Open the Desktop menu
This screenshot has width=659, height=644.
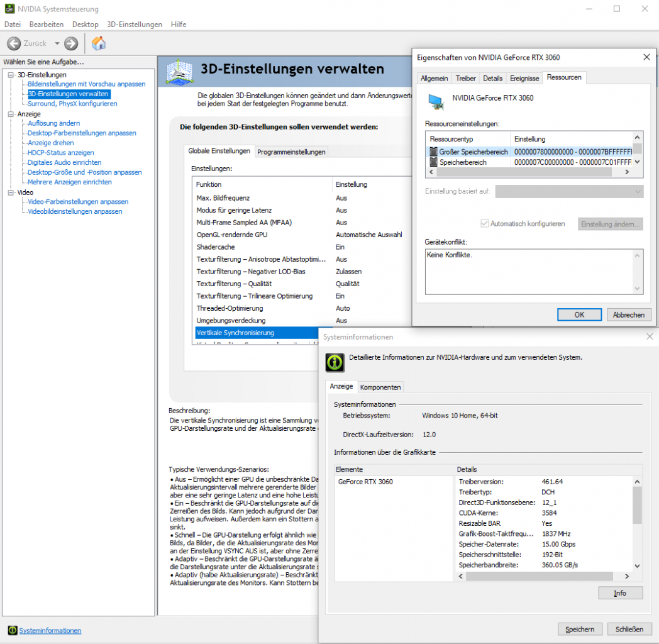click(86, 25)
